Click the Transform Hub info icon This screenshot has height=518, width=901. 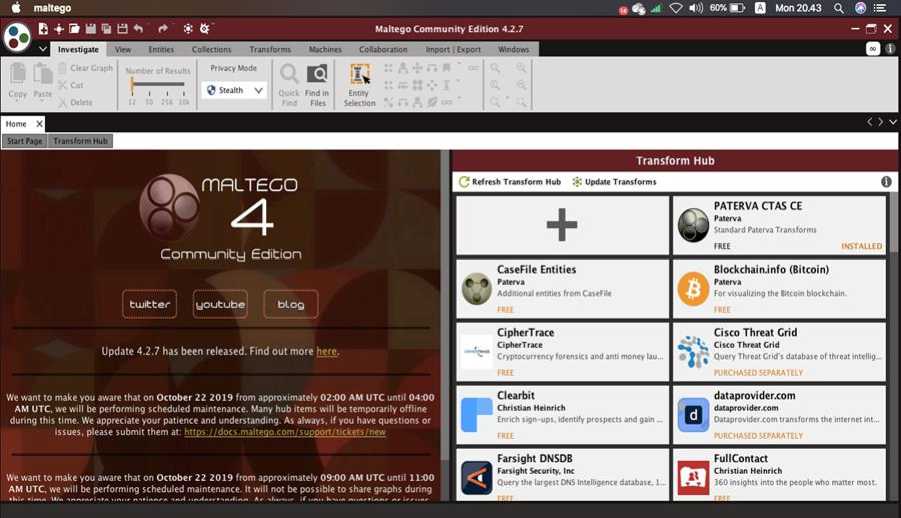(x=886, y=182)
